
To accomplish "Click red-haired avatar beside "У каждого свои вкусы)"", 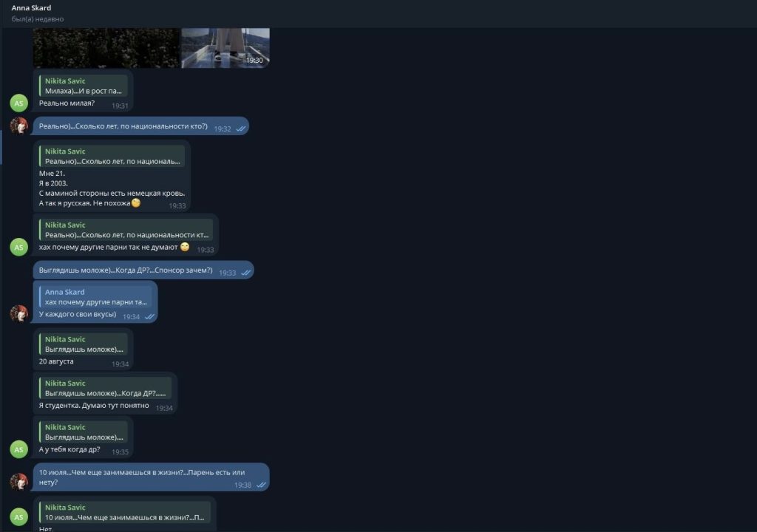I will (x=19, y=313).
